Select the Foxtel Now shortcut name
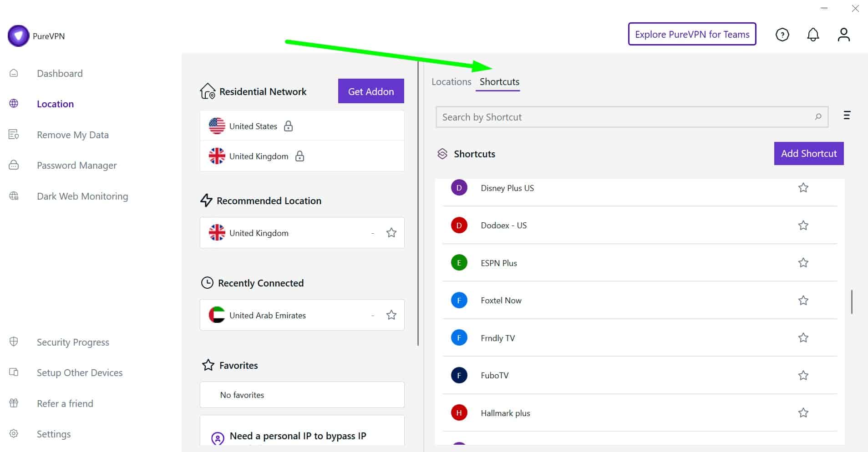The height and width of the screenshot is (452, 868). point(501,300)
